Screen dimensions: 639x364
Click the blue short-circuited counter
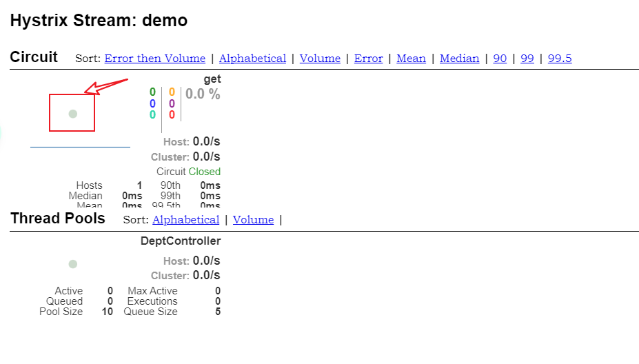pyautogui.click(x=152, y=103)
